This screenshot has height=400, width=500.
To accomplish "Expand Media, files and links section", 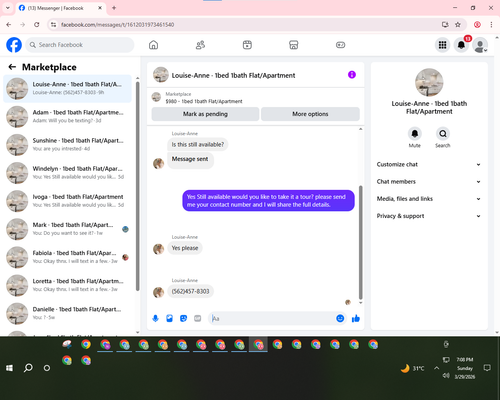I will point(429,199).
